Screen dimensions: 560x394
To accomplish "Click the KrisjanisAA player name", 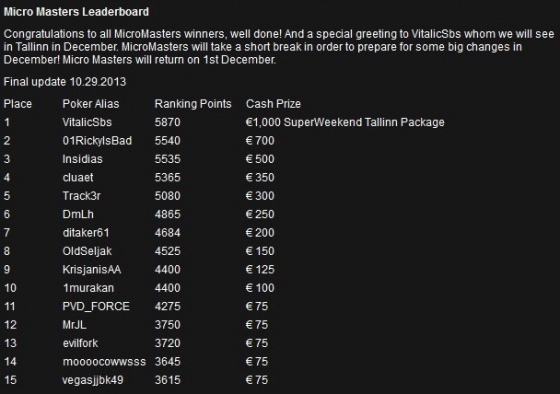I will click(92, 270).
